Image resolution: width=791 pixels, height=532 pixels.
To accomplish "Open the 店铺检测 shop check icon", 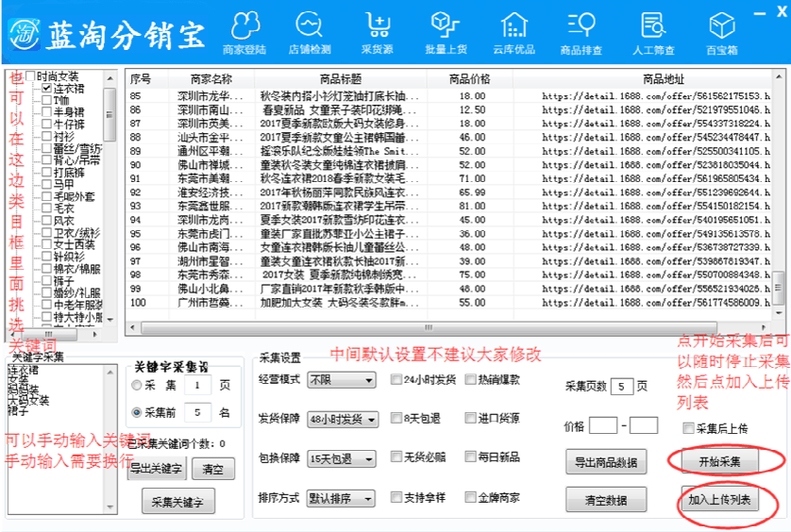I will [x=310, y=33].
